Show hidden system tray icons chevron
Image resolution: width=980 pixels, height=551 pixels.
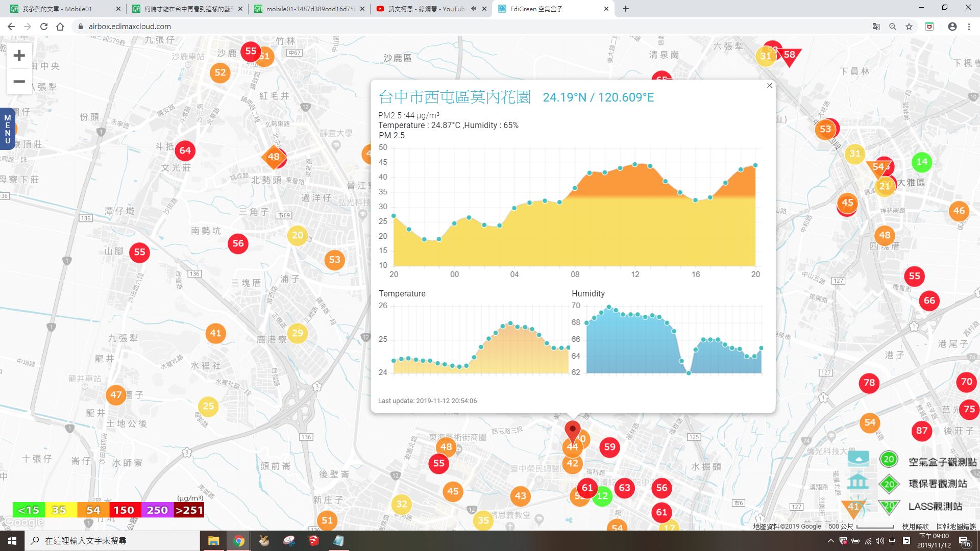(x=830, y=541)
